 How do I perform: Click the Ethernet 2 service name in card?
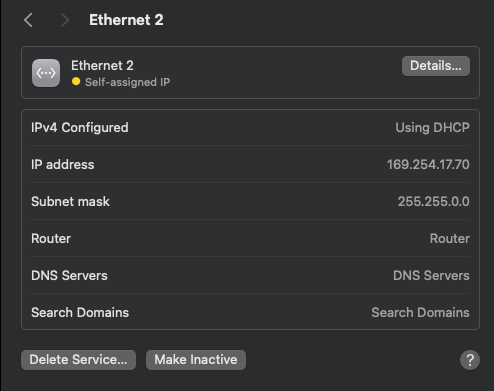coord(102,65)
